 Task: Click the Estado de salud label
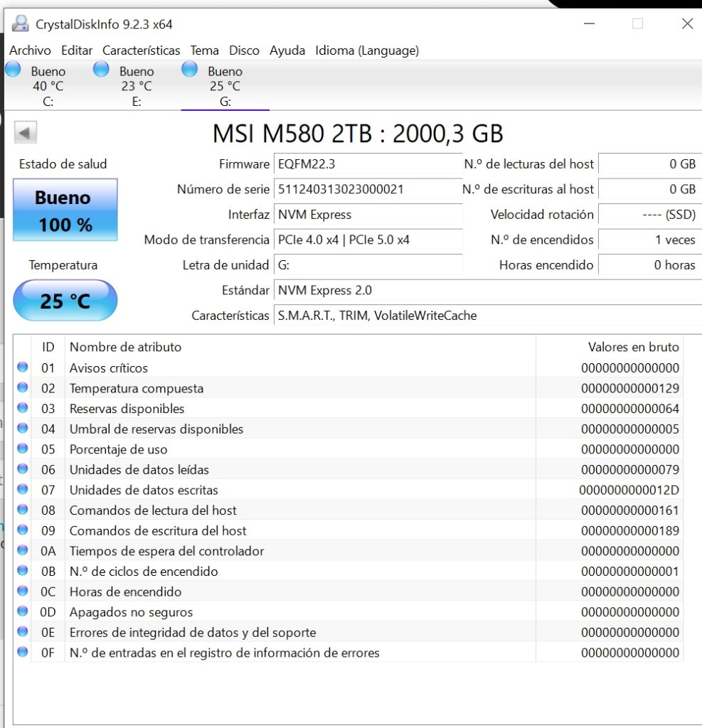tap(63, 164)
